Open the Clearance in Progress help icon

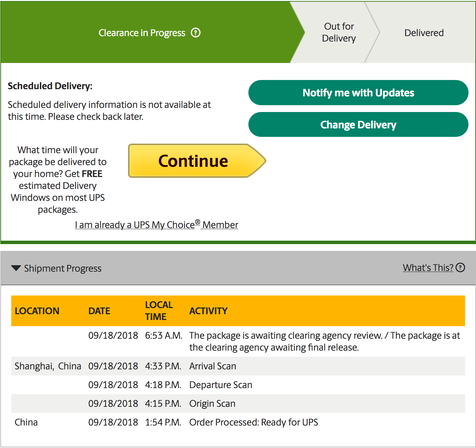196,33
